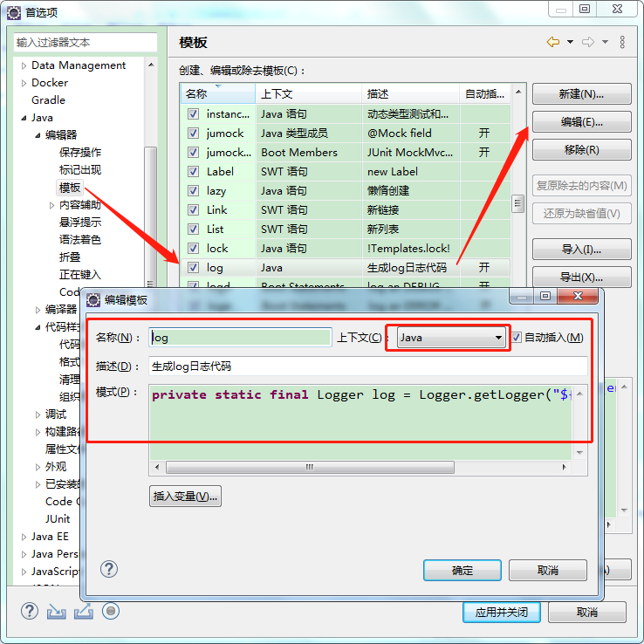Click 取消 in Preferences window
644x644 pixels.
pos(587,613)
